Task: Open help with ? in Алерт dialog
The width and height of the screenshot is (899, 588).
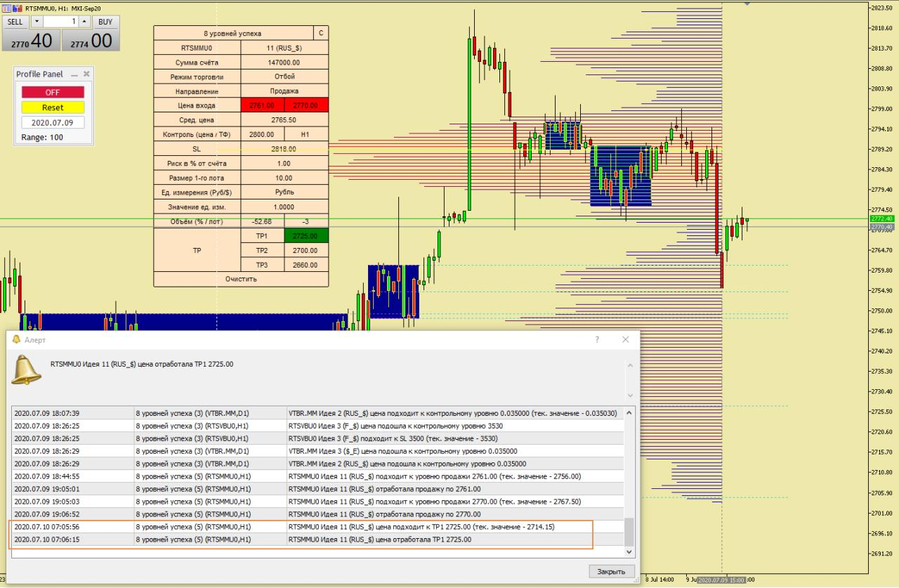Action: (x=598, y=339)
